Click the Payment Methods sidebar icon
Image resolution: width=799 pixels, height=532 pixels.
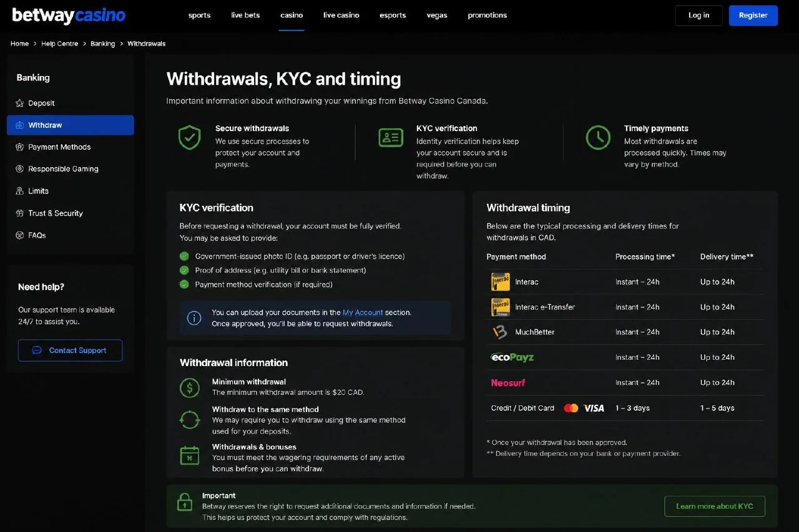click(20, 147)
